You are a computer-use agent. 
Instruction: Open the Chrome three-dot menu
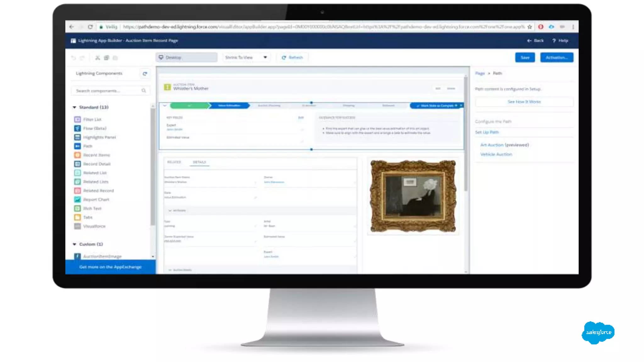pos(573,27)
